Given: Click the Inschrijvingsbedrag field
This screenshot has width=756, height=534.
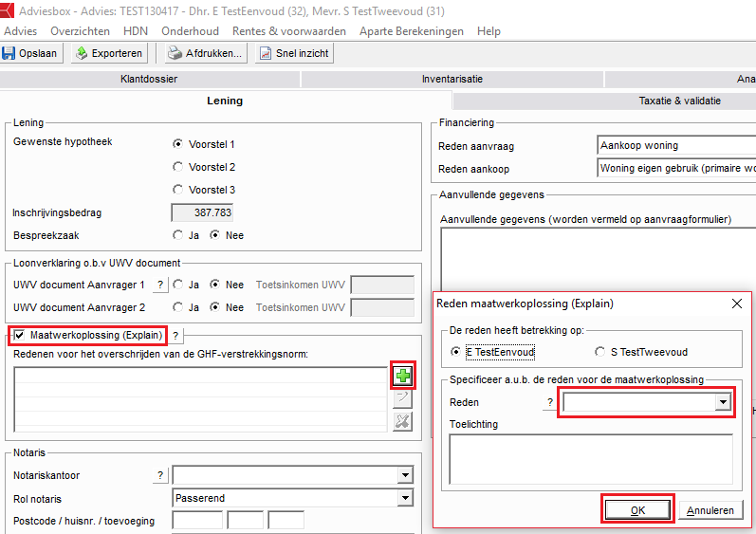Looking at the screenshot, I should click(202, 212).
